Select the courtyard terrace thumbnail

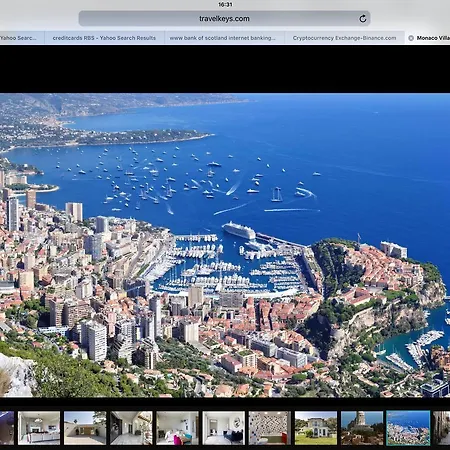[85, 428]
